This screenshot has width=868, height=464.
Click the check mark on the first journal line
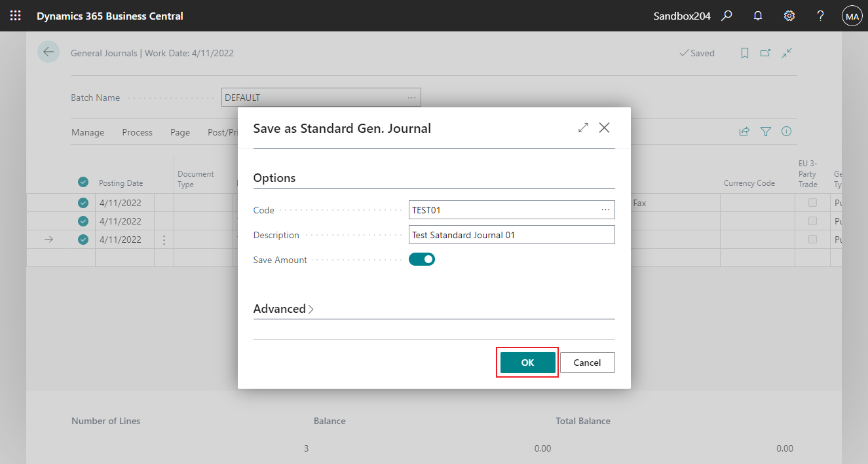(x=83, y=202)
